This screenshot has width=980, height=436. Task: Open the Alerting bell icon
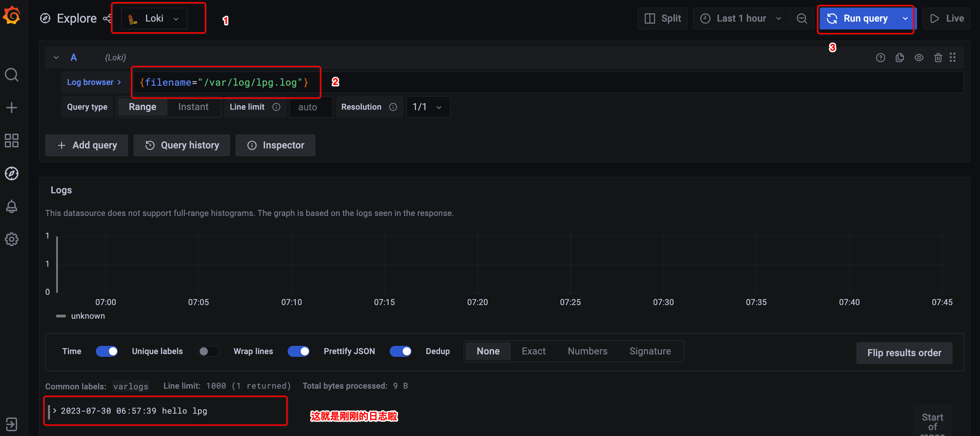[x=11, y=206]
